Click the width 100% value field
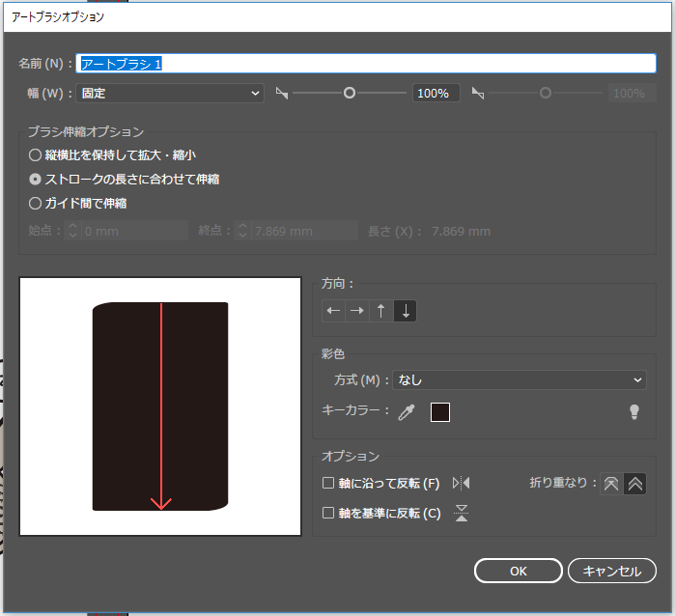The height and width of the screenshot is (616, 675). (436, 93)
